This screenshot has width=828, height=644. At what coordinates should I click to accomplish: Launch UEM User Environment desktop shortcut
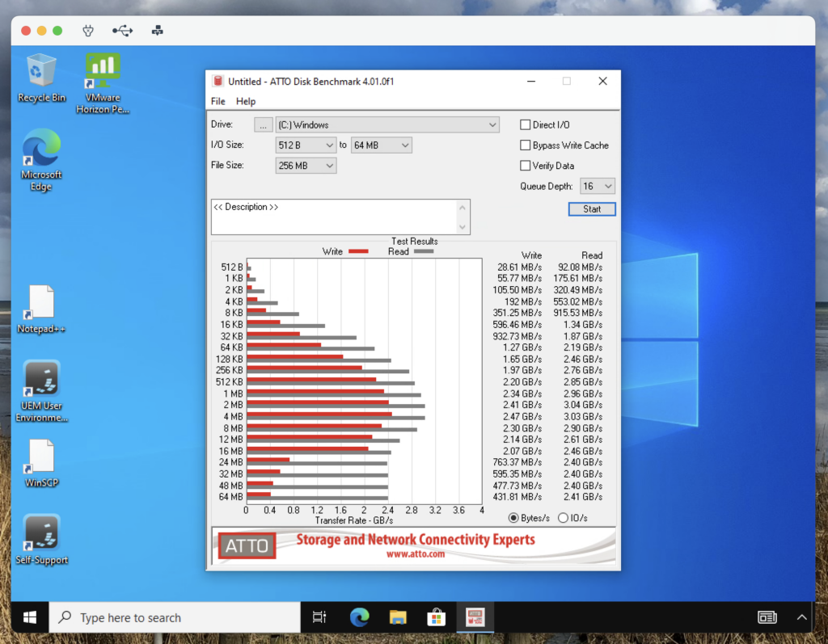[41, 391]
